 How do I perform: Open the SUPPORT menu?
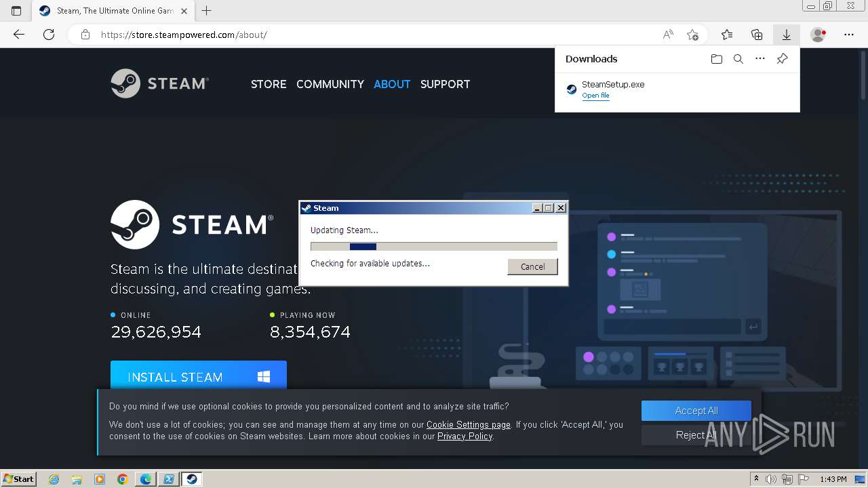point(445,84)
